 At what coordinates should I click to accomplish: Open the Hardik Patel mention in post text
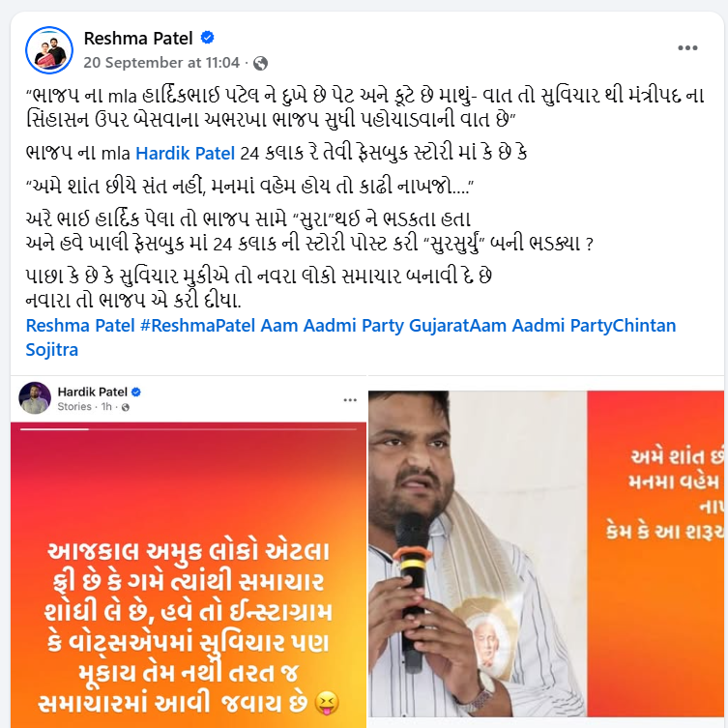[x=185, y=153]
